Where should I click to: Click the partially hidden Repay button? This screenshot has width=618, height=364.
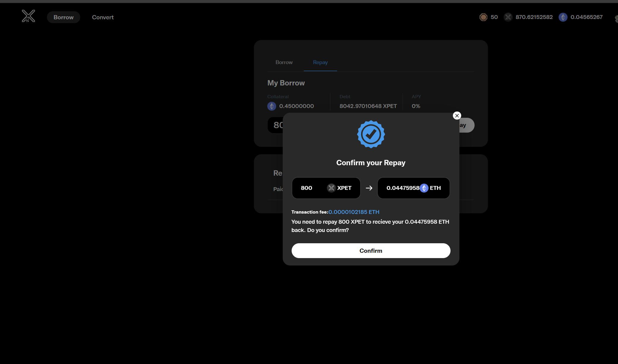point(467,125)
